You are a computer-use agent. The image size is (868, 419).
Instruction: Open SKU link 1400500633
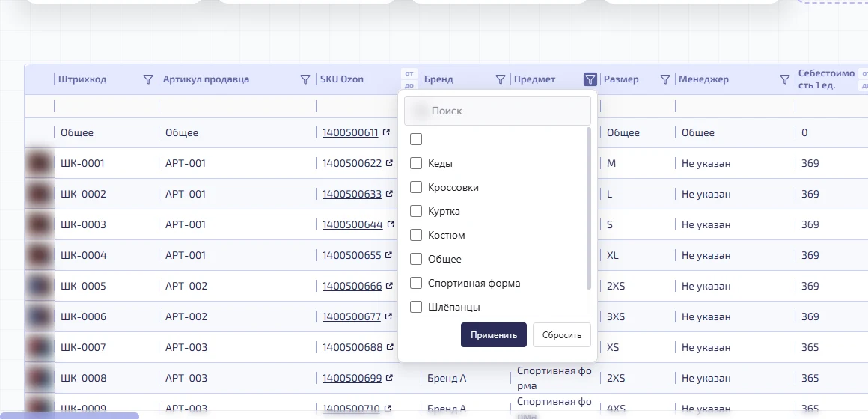pyautogui.click(x=352, y=195)
